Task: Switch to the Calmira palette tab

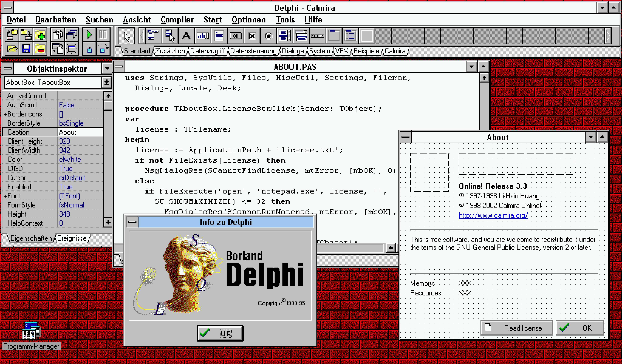Action: point(395,51)
